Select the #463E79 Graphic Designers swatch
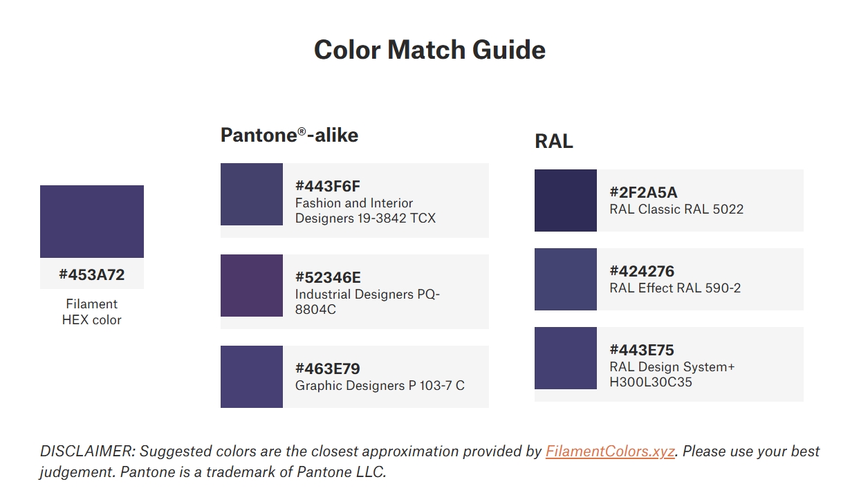Viewport: 841px width, 504px height. (252, 377)
